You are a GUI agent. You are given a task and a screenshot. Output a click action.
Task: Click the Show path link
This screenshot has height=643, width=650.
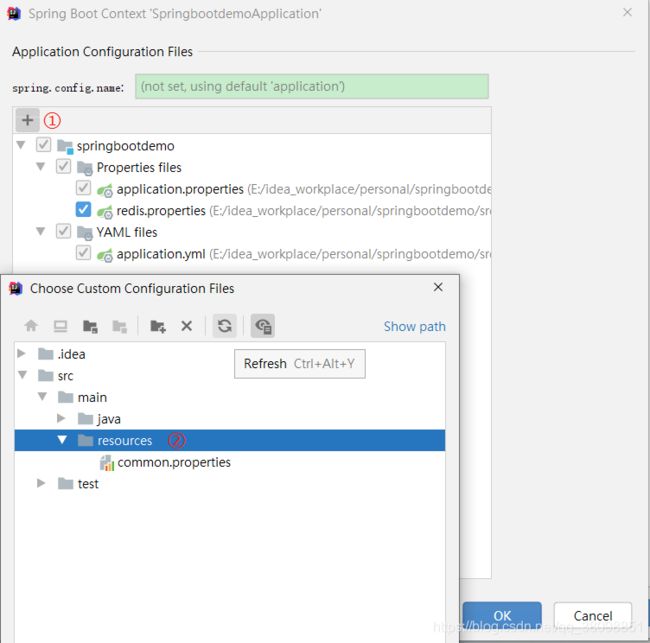[415, 327]
